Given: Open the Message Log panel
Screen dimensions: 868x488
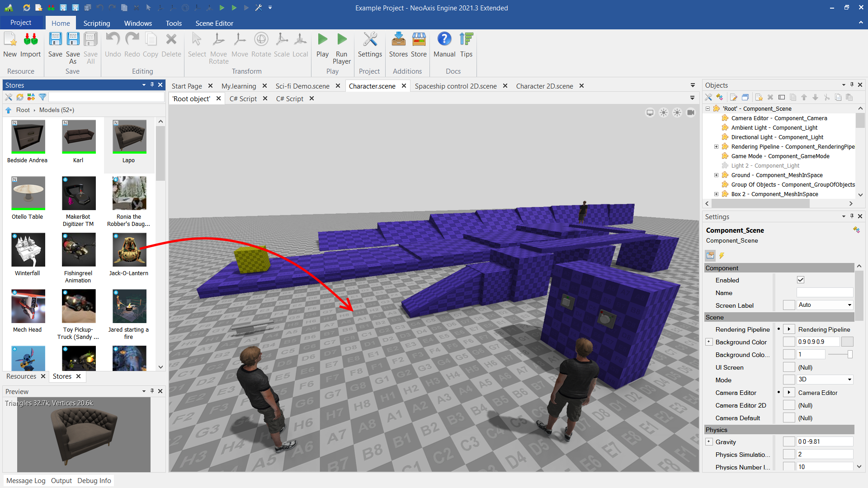Looking at the screenshot, I should 26,481.
